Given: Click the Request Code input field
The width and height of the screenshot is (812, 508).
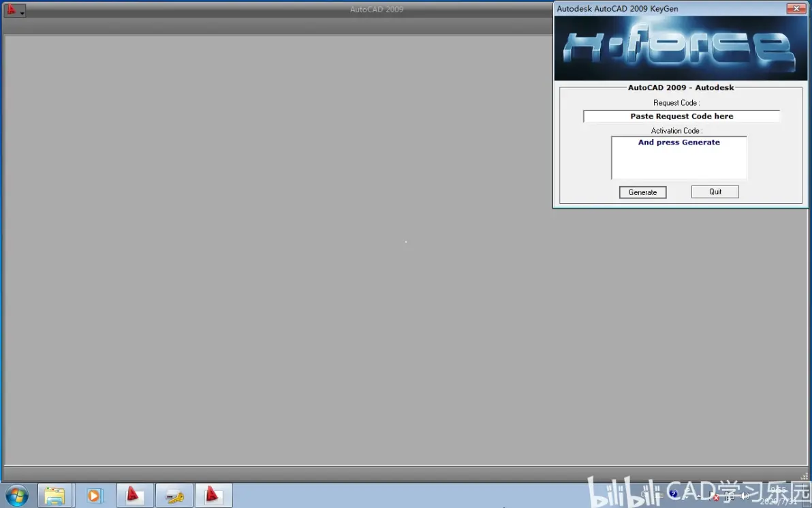Looking at the screenshot, I should (x=681, y=116).
